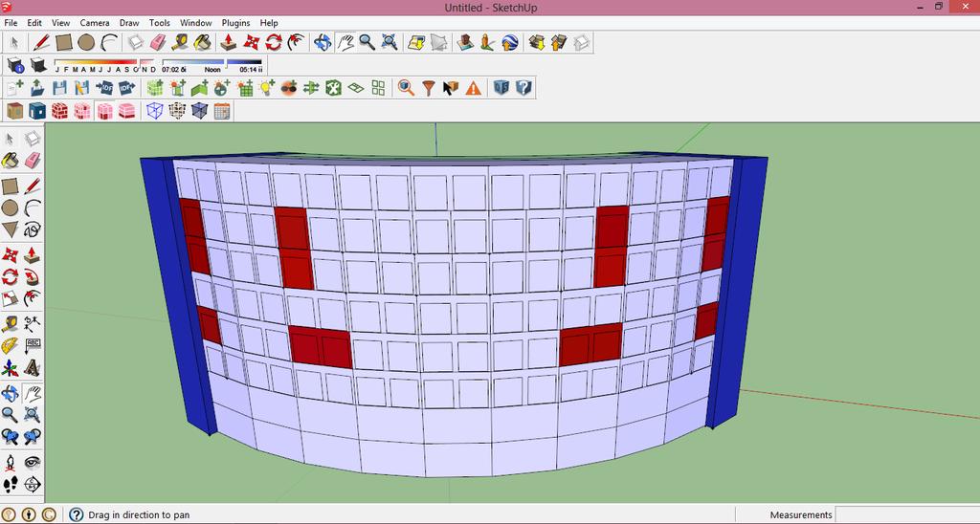
Task: Toggle shadows display on/off
Action: pyautogui.click(x=38, y=65)
